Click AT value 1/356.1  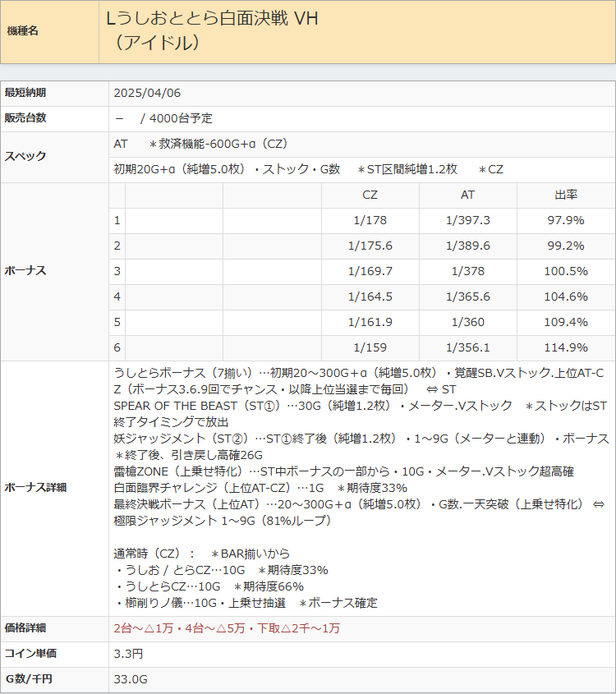pos(468,347)
